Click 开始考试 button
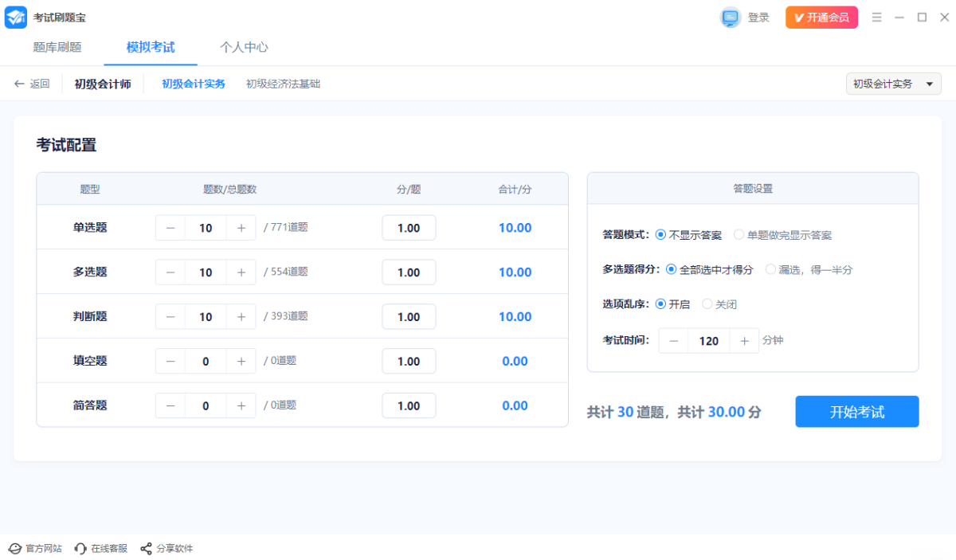Image resolution: width=956 pixels, height=560 pixels. pos(857,412)
